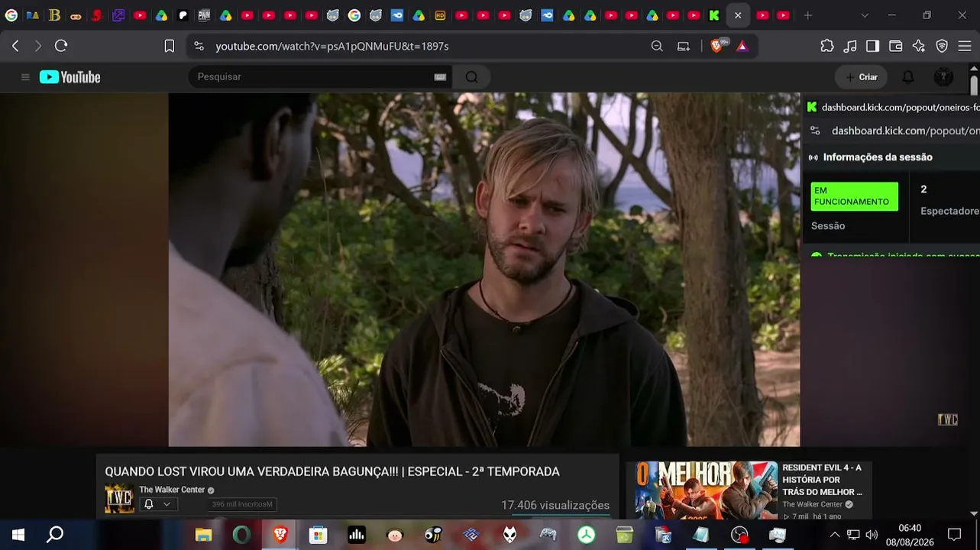Switch to the 'B' icon tab

pos(54,15)
